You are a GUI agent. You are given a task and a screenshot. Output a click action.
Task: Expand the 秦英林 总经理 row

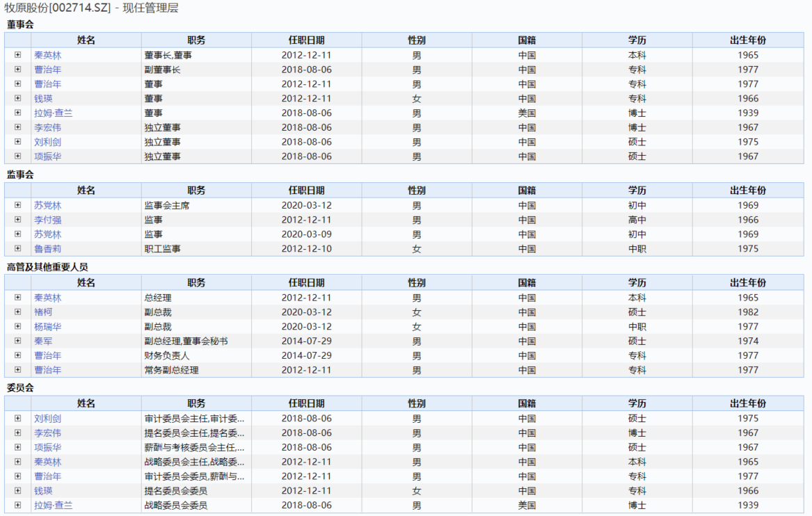[17, 298]
